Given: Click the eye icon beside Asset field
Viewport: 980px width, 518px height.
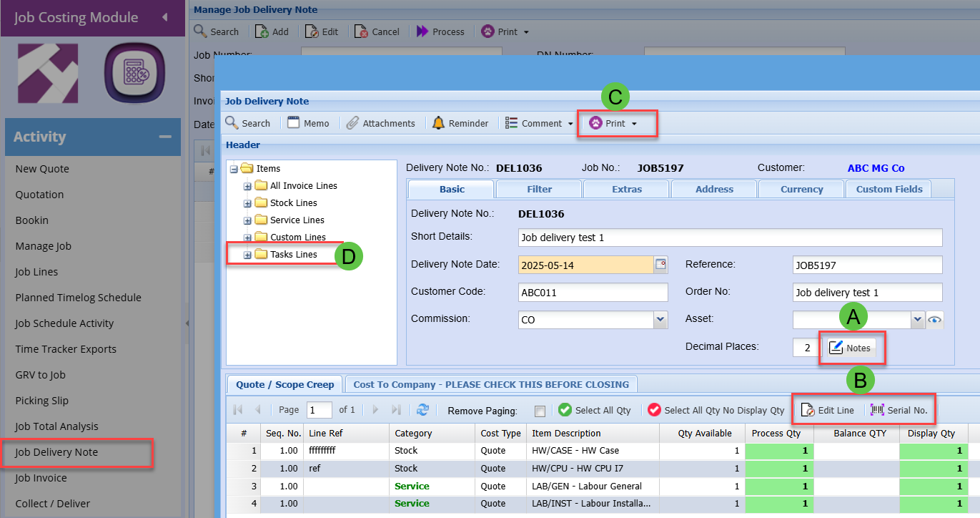Looking at the screenshot, I should 934,321.
